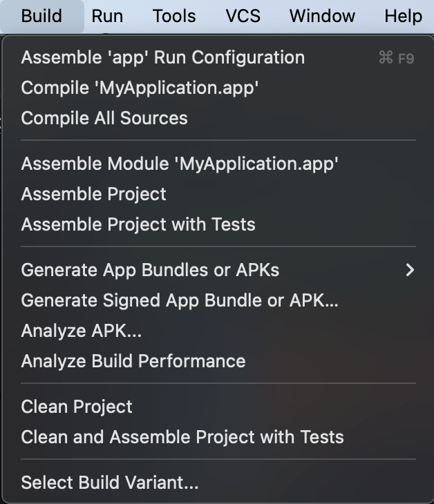Open the Build menu
This screenshot has width=434, height=504.
[41, 16]
